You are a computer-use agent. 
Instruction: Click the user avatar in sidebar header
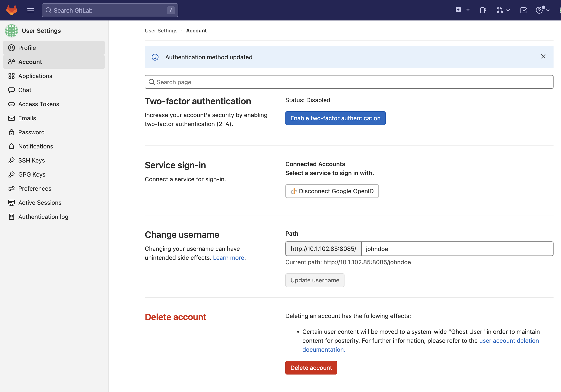pyautogui.click(x=12, y=31)
